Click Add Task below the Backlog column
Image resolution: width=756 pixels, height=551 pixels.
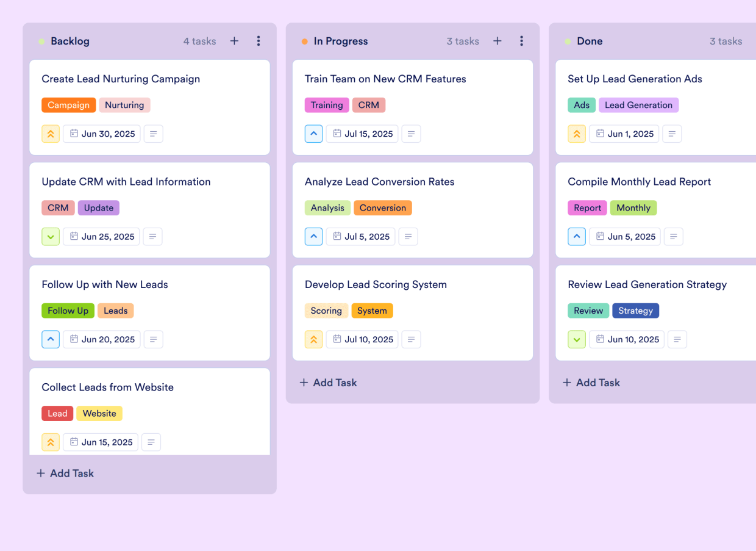click(x=65, y=473)
